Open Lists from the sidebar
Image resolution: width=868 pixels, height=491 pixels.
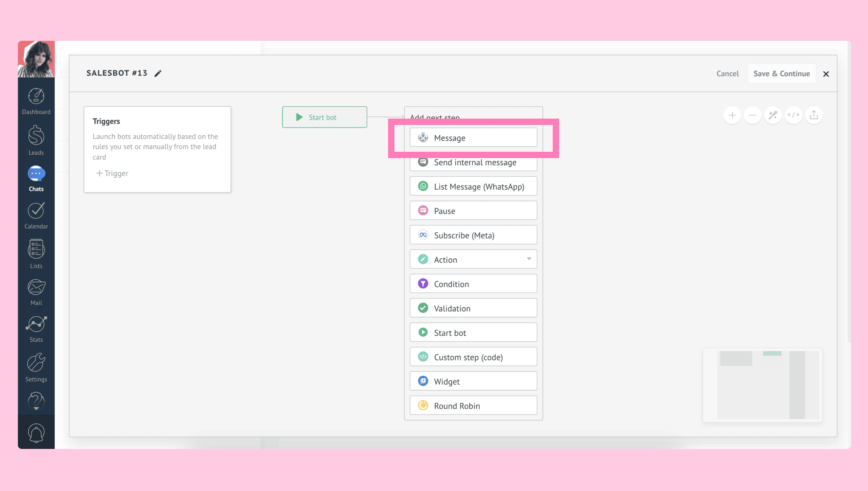tap(36, 254)
